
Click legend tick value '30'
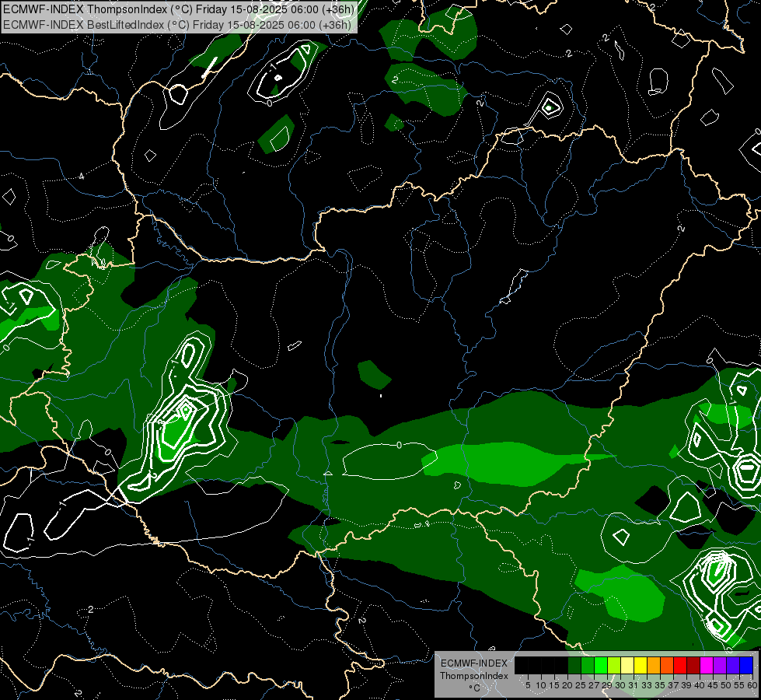click(620, 685)
